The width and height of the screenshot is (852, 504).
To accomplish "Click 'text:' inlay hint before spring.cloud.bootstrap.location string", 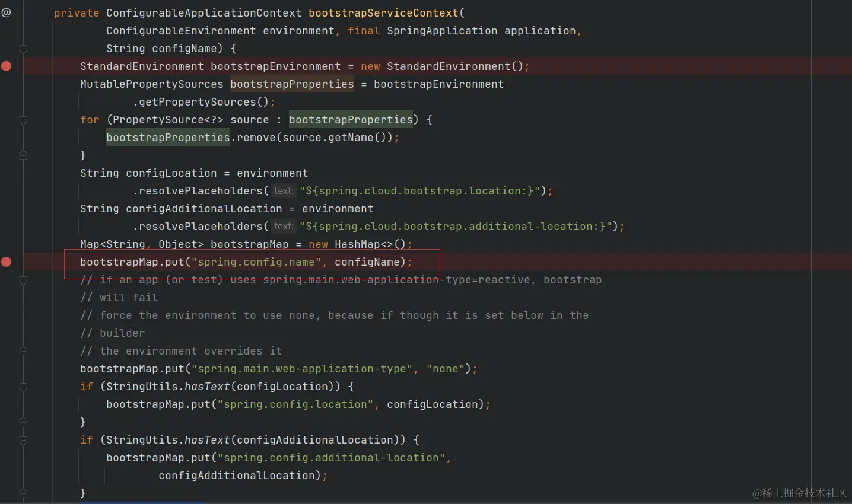I will 284,191.
